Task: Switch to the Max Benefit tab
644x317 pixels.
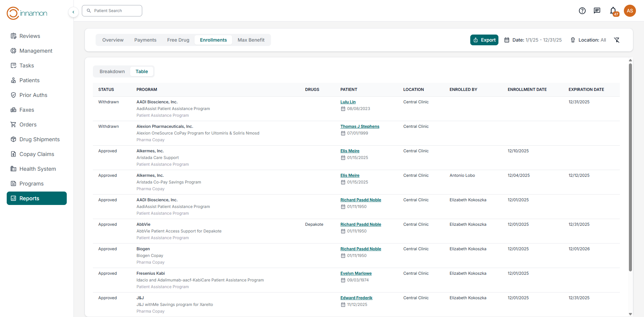Action: pyautogui.click(x=251, y=40)
